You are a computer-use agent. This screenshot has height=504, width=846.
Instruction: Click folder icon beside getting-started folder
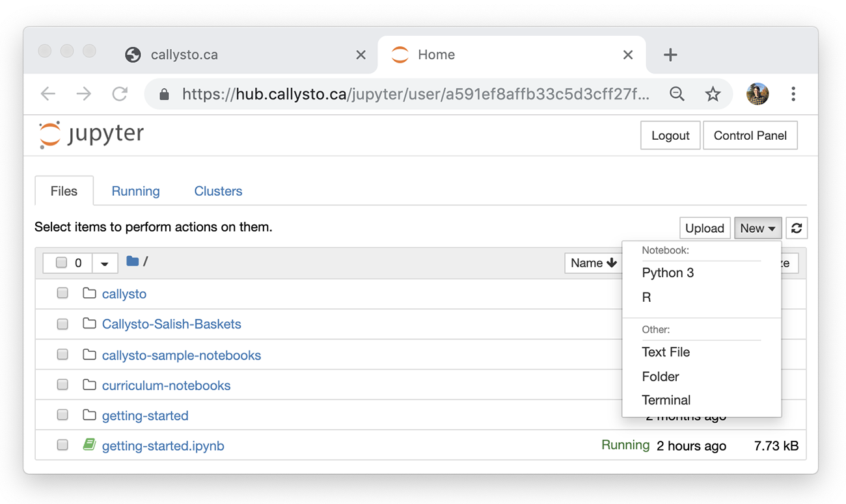(x=89, y=415)
